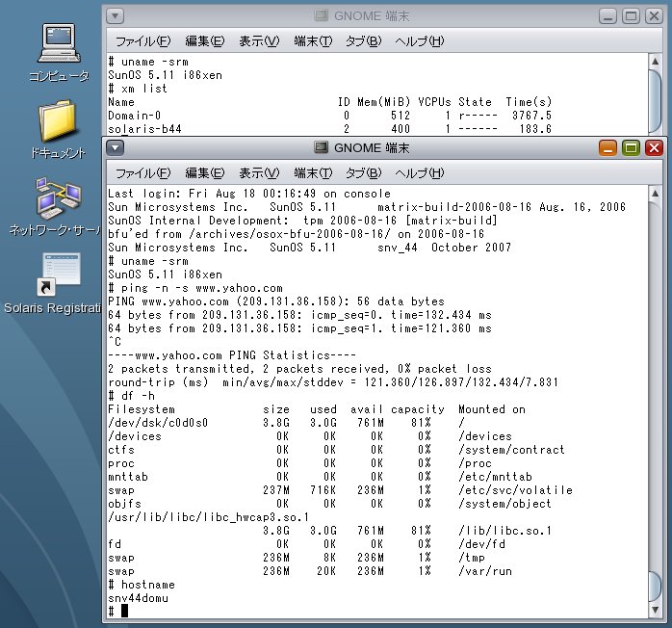The height and width of the screenshot is (628, 672).
Task: Open 端末 menu in front terminal
Action: tap(312, 173)
